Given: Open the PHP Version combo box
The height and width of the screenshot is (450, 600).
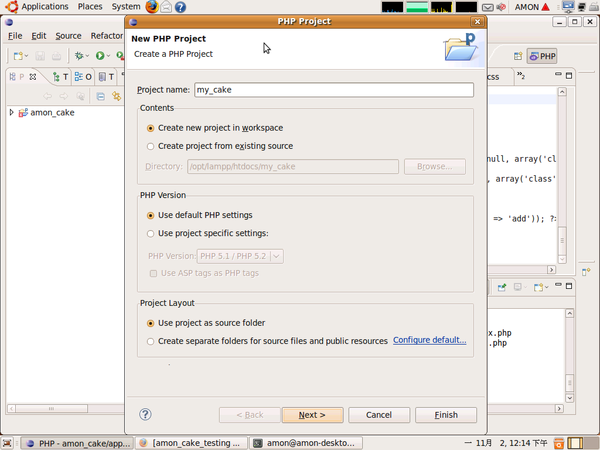Looking at the screenshot, I should click(x=240, y=256).
